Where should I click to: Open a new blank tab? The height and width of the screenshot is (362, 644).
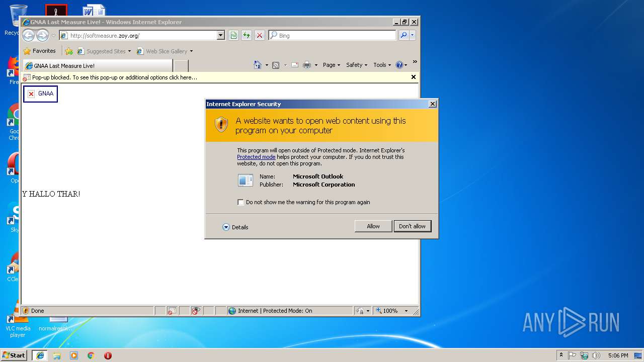tap(181, 66)
